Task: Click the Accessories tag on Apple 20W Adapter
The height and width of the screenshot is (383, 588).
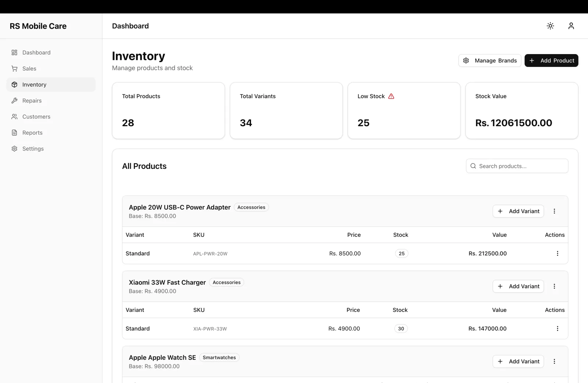Action: point(251,207)
